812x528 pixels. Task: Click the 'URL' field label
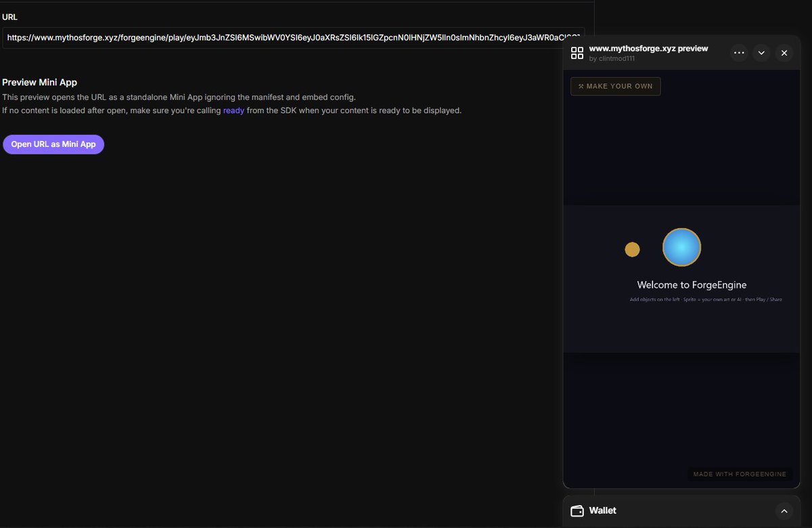tap(9, 17)
